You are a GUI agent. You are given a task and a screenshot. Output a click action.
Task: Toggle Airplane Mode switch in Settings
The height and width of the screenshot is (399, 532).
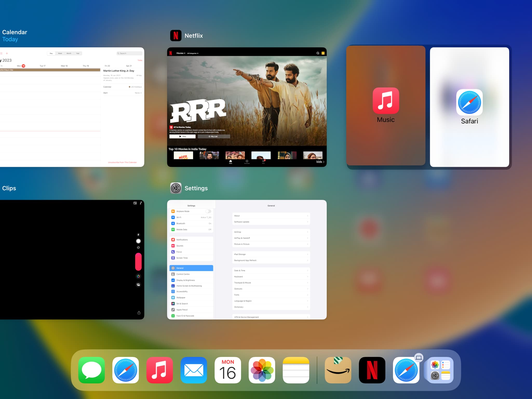tap(208, 211)
